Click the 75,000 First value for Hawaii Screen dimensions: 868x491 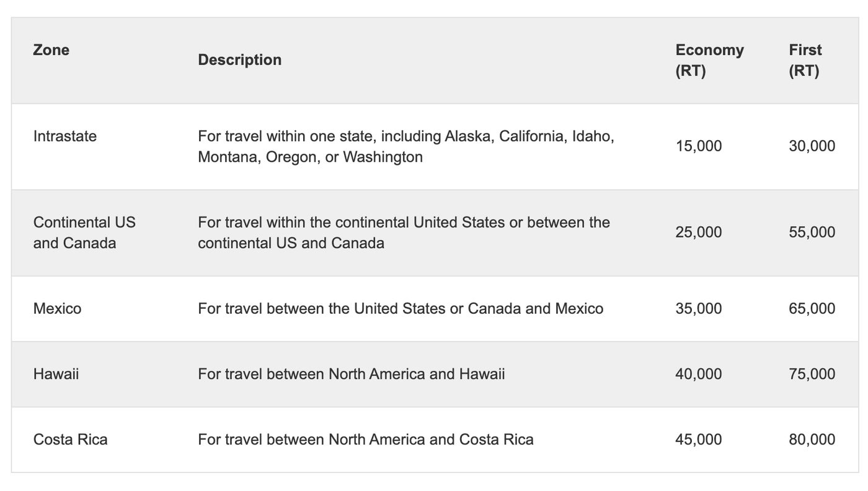pos(812,374)
